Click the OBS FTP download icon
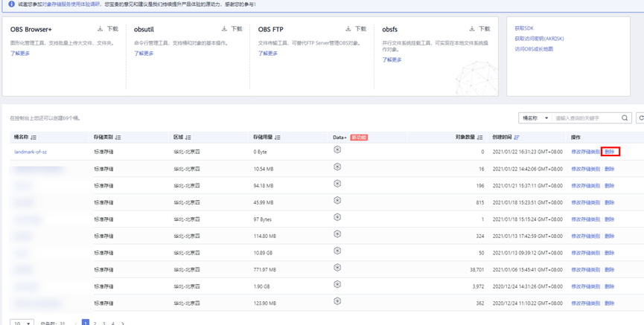 (348, 29)
